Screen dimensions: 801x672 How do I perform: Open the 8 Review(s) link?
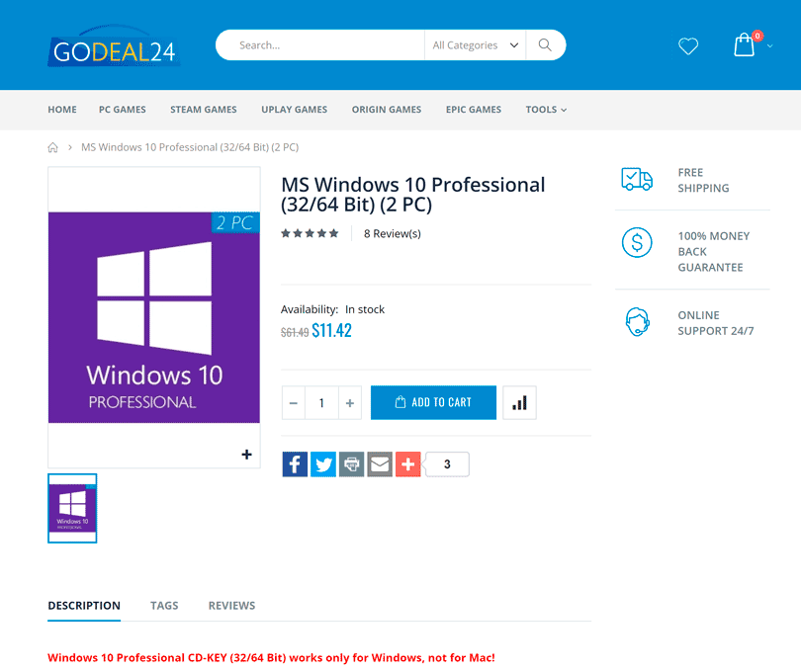(392, 234)
